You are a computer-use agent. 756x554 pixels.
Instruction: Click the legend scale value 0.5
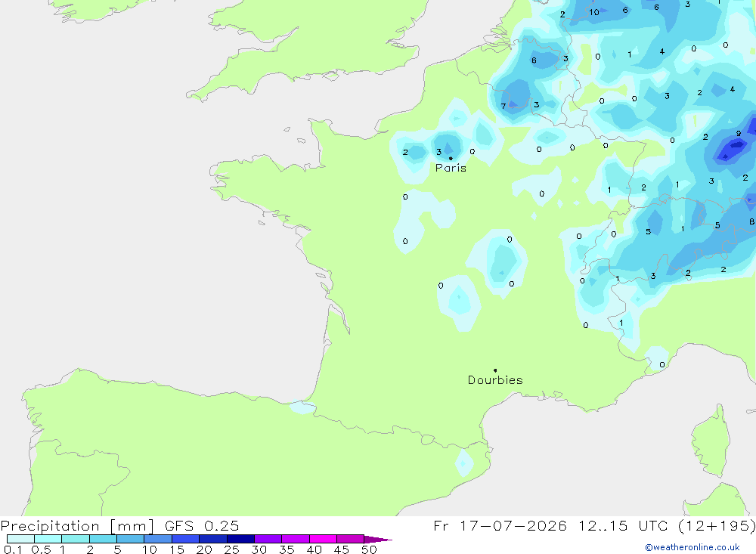coord(41,549)
